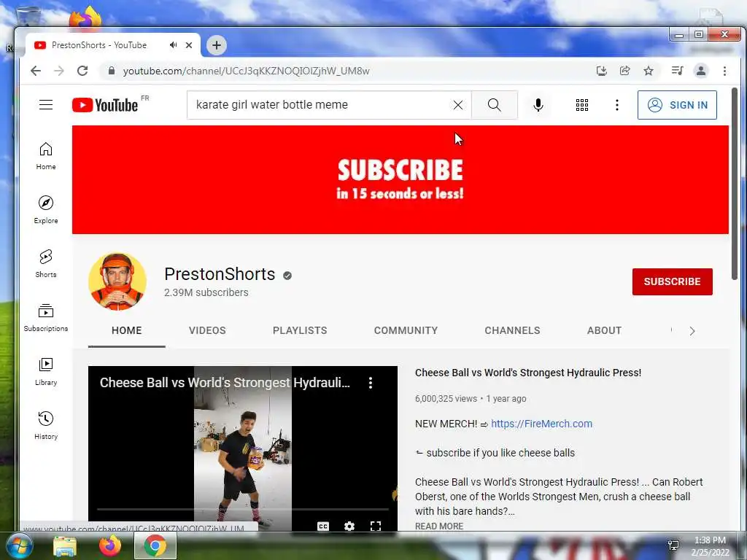Click the 6,000,325 views text
The width and height of the screenshot is (747, 560).
coord(446,399)
